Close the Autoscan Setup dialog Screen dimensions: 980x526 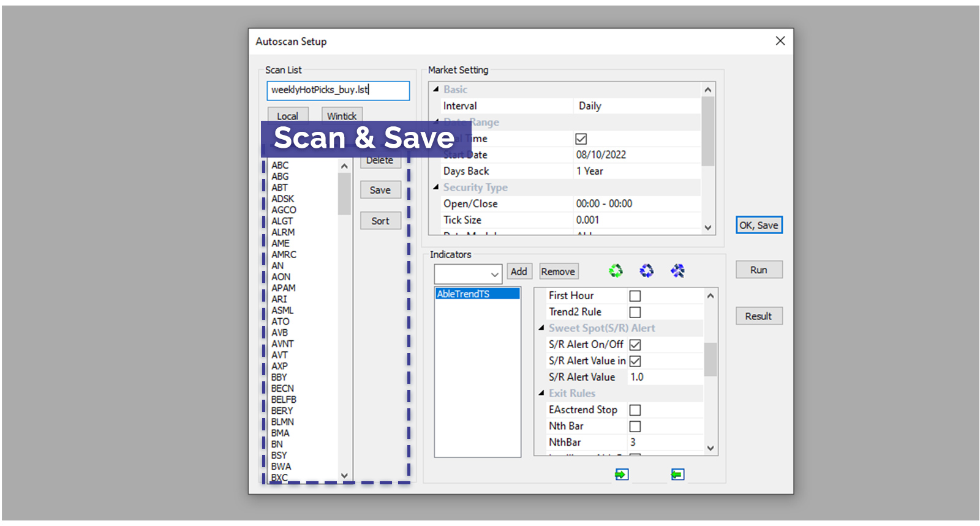coord(780,41)
